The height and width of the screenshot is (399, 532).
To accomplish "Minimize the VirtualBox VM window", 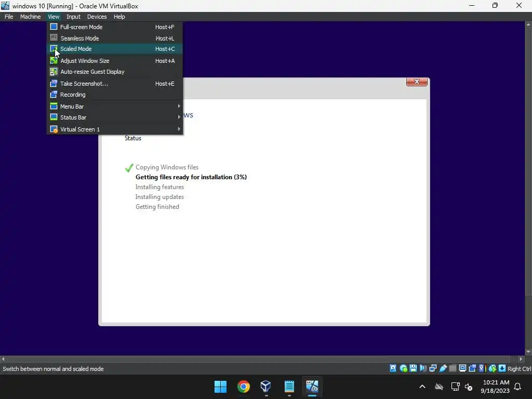I will 472,6.
